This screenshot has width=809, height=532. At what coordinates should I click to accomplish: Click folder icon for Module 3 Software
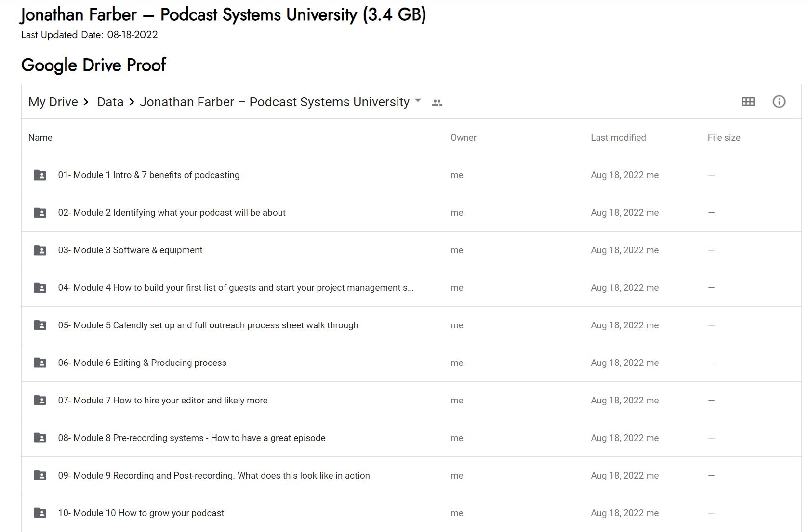pos(40,250)
